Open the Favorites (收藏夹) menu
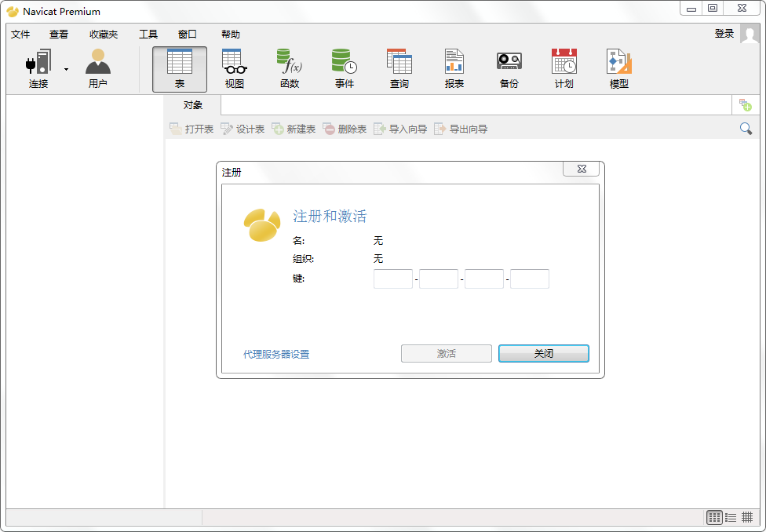 [x=104, y=35]
